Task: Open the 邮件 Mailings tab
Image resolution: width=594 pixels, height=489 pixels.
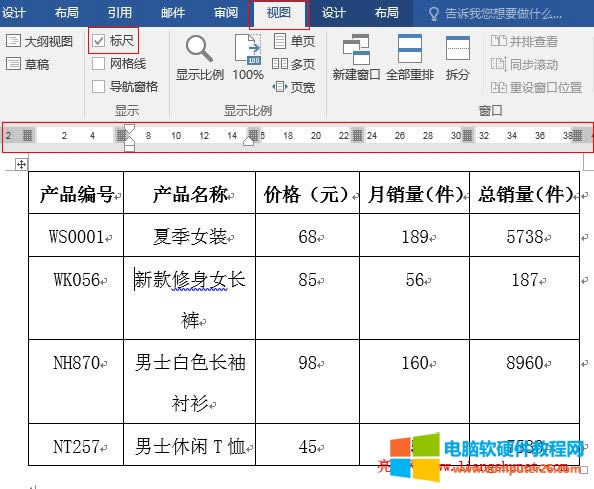Action: pos(173,13)
